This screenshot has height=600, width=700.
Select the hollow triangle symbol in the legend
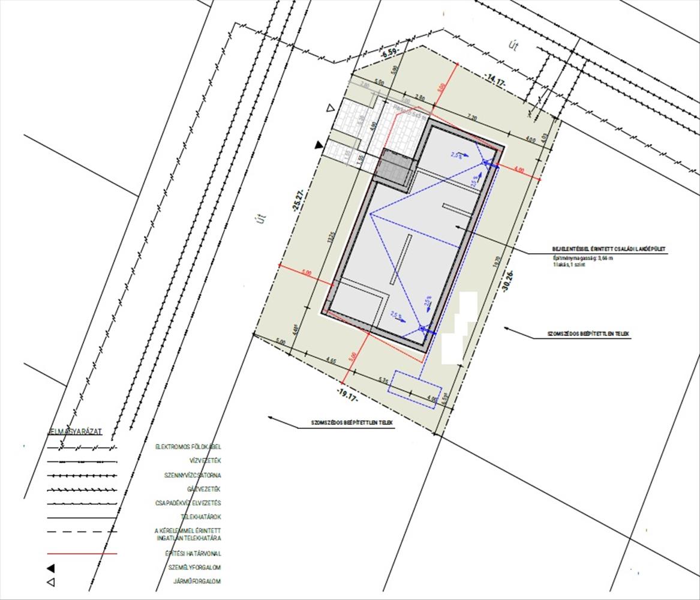pos(51,582)
